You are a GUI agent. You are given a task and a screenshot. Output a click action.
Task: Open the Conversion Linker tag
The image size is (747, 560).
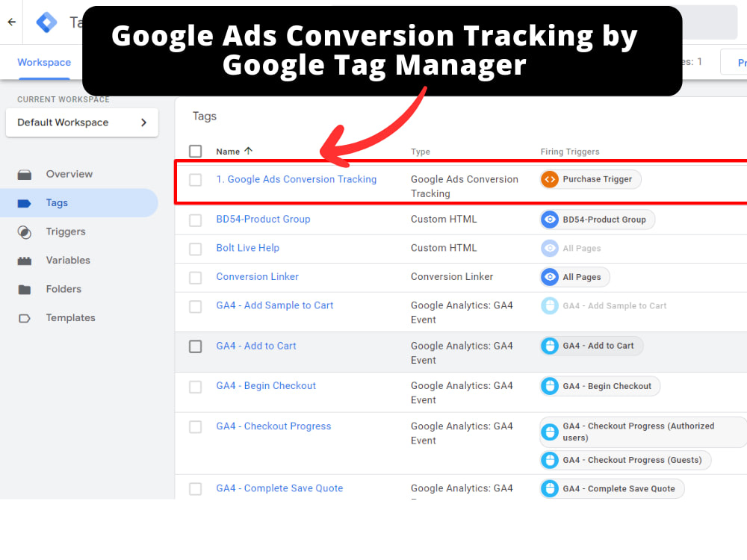click(x=257, y=276)
